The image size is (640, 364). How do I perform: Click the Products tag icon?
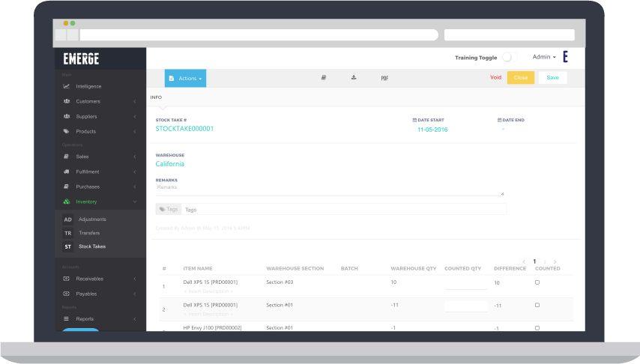click(x=66, y=131)
